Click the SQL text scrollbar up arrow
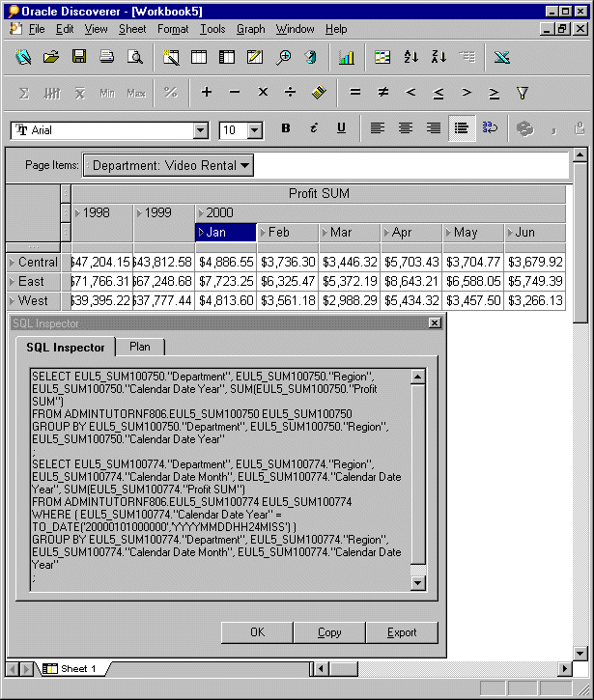This screenshot has width=594, height=700. pyautogui.click(x=417, y=377)
